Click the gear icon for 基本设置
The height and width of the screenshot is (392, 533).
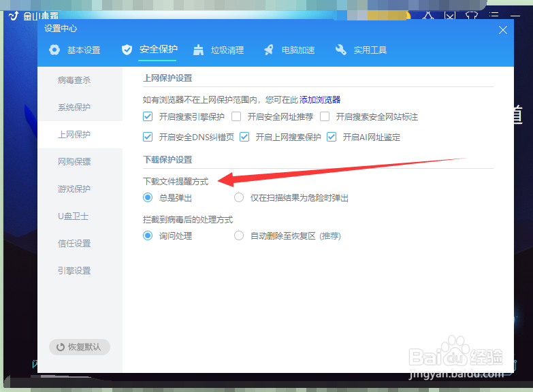coord(54,50)
